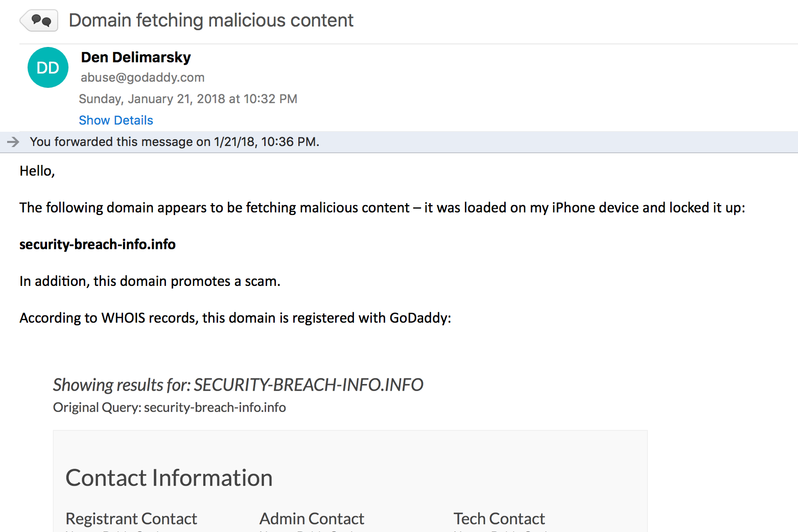
Task: Click the Original Query text line
Action: coord(170,407)
